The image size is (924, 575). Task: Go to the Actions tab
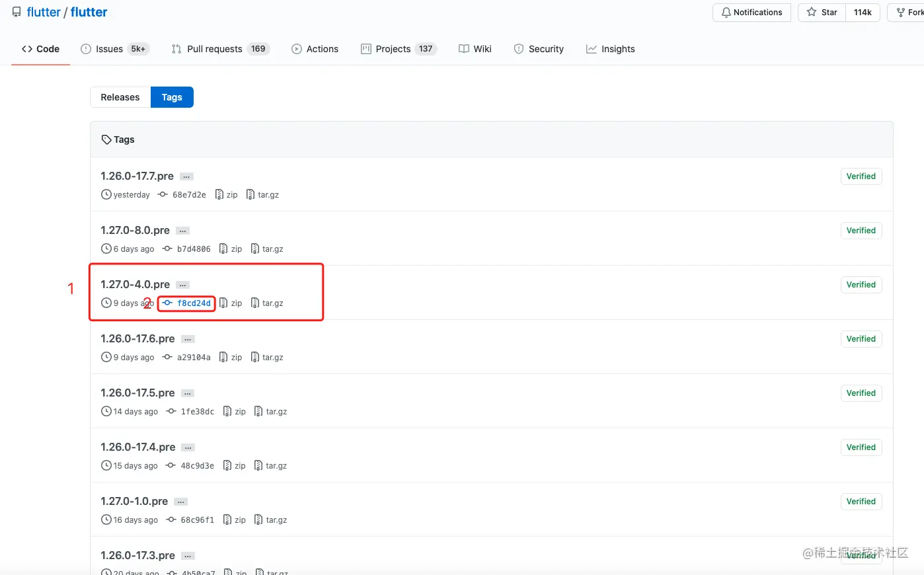click(x=315, y=49)
